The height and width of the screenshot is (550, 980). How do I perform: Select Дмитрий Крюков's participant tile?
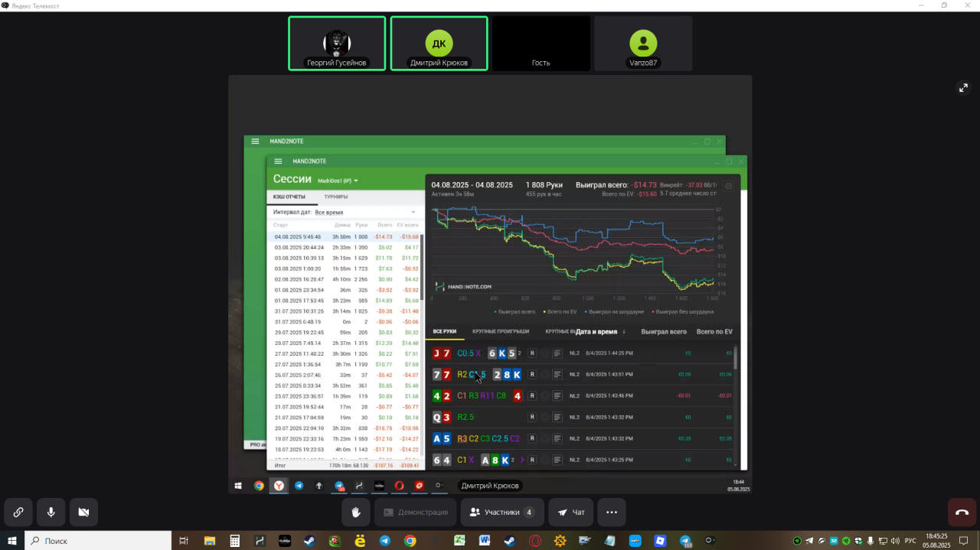(x=439, y=44)
